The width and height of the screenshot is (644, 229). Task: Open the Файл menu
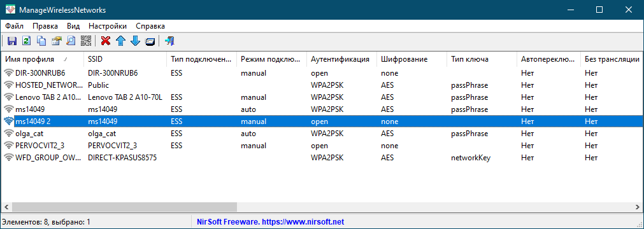point(15,26)
